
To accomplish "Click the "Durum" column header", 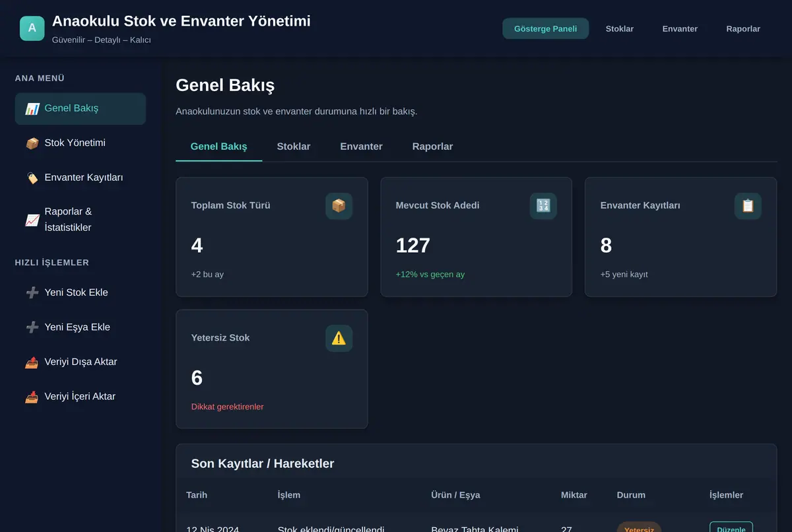I will [x=631, y=495].
